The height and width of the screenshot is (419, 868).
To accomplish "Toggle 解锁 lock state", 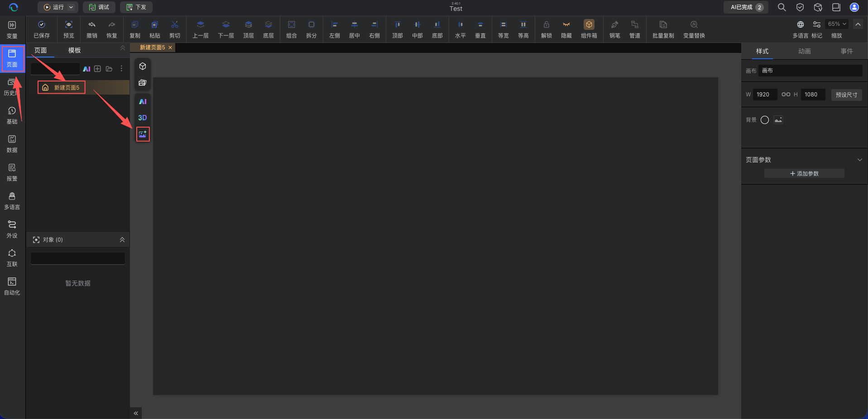I will [x=546, y=29].
